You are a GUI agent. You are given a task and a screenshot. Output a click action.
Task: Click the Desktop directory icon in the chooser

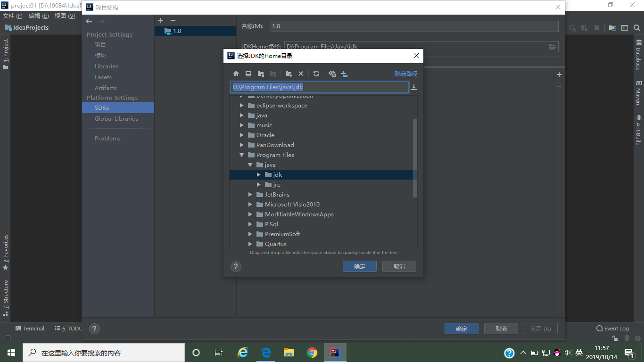coord(248,74)
